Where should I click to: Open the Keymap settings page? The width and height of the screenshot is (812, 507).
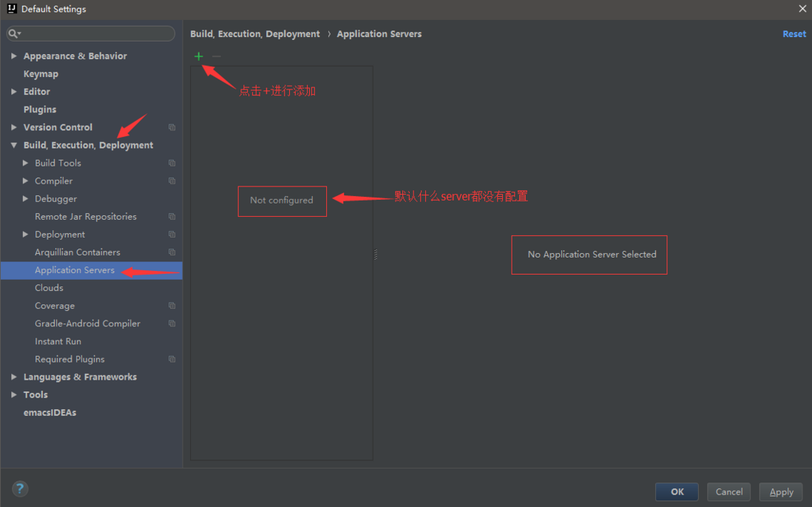click(41, 74)
